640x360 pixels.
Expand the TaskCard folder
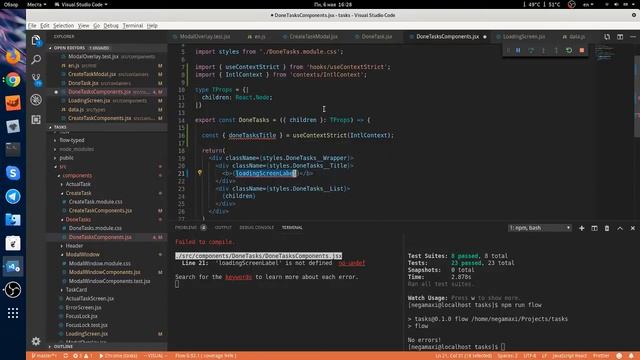tap(76, 290)
